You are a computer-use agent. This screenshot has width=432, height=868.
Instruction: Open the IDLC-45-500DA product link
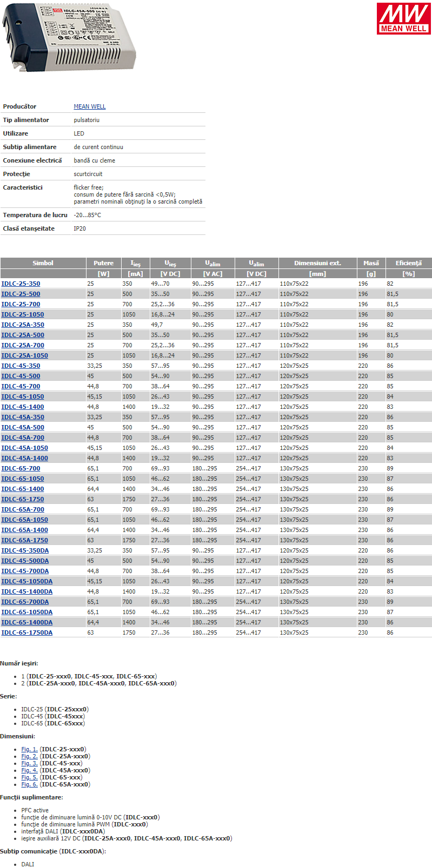25,561
